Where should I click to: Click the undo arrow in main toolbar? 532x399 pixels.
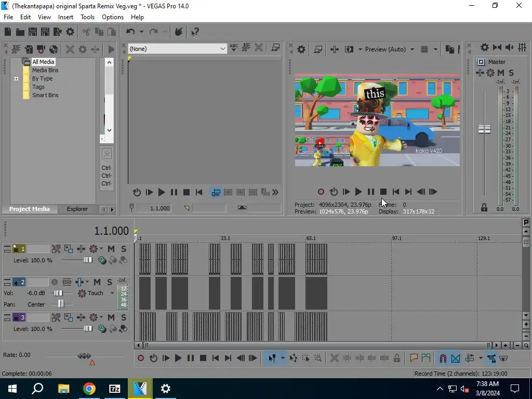(x=130, y=32)
